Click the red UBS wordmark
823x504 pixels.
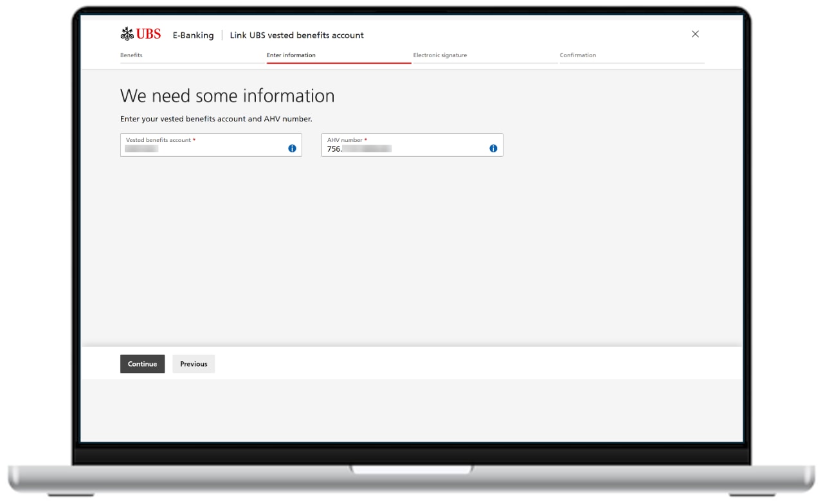[x=149, y=34]
